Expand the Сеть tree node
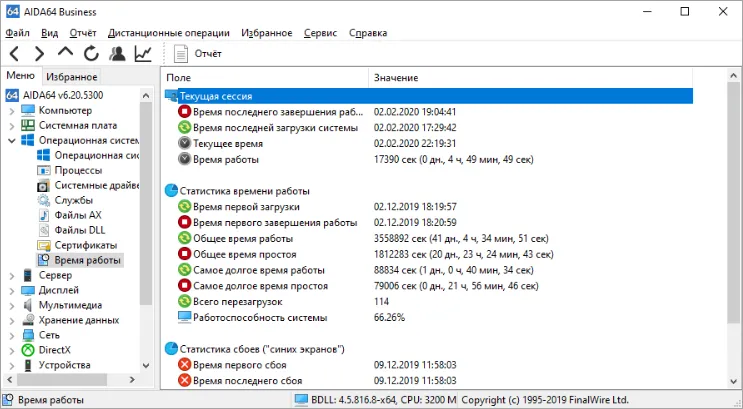743x409 pixels. click(x=12, y=336)
